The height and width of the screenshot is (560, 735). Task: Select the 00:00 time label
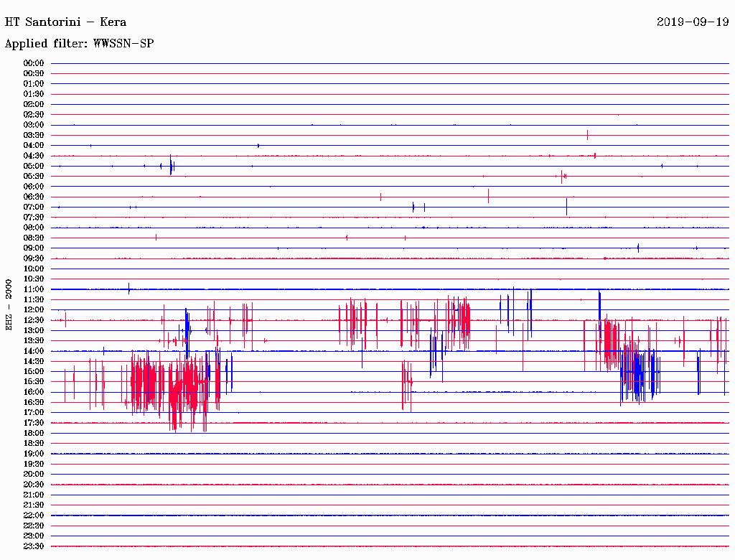pos(34,63)
